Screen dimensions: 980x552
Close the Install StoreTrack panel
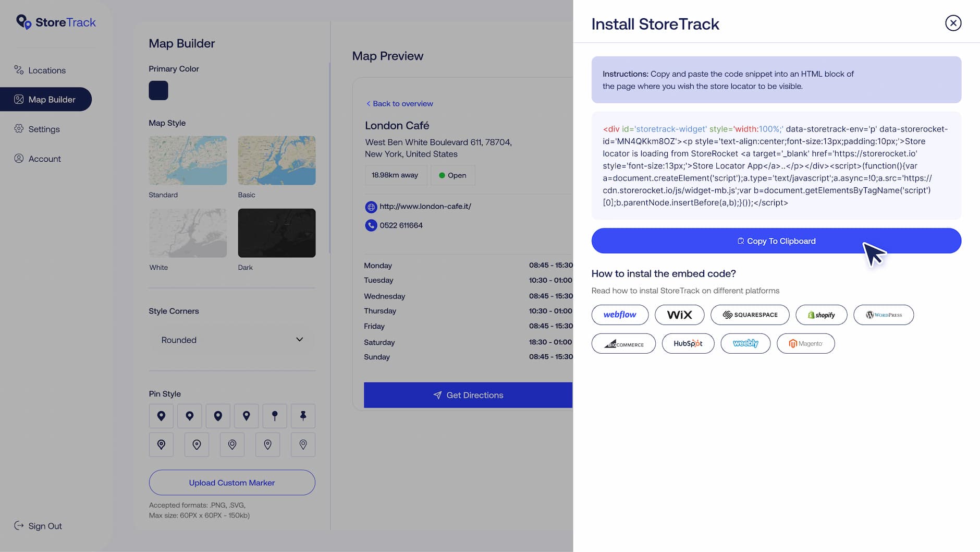(x=953, y=23)
